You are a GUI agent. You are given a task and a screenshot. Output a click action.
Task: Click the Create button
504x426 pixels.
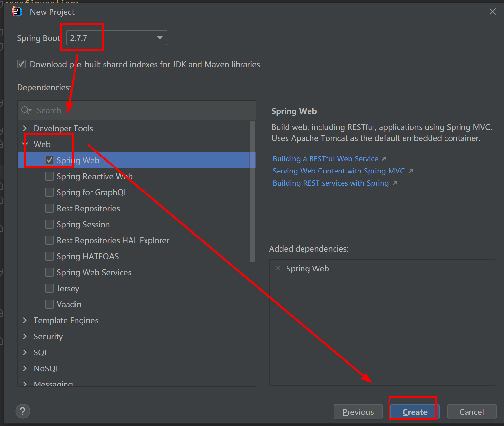click(415, 412)
